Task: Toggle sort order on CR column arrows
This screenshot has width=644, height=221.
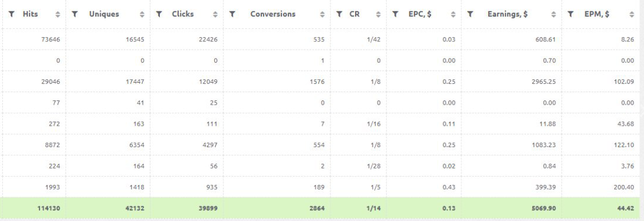Action: pos(378,14)
